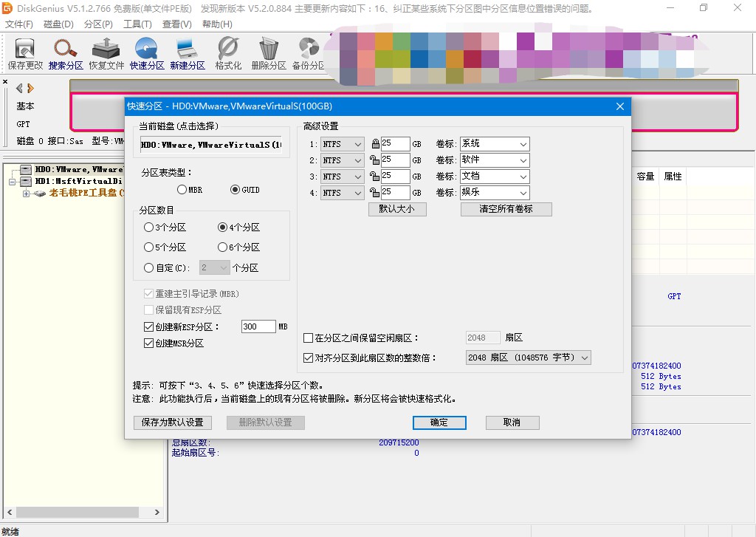Launch 恢复文件 from the toolbar
Screen dimensions: 756x537
(x=106, y=54)
